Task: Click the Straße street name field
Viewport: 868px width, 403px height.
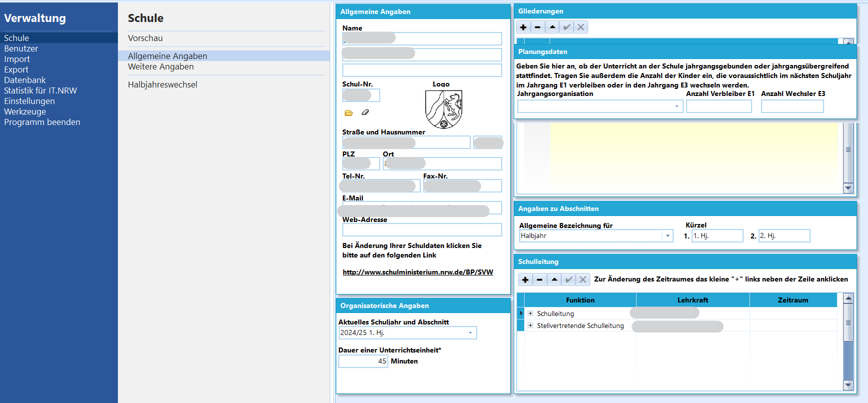Action: click(x=406, y=142)
